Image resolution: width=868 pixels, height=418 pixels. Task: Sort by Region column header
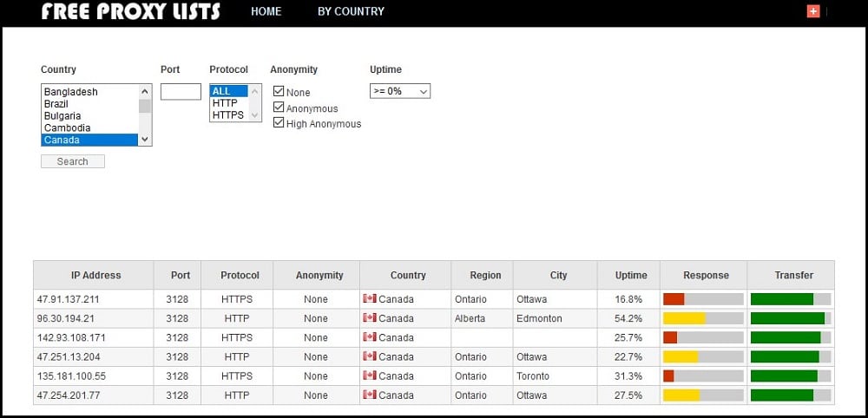(482, 275)
